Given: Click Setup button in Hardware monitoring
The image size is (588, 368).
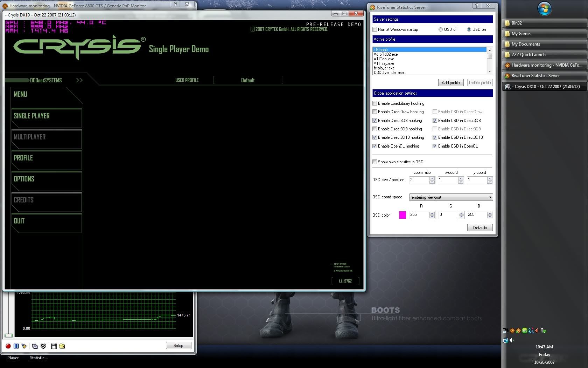Looking at the screenshot, I should [178, 346].
